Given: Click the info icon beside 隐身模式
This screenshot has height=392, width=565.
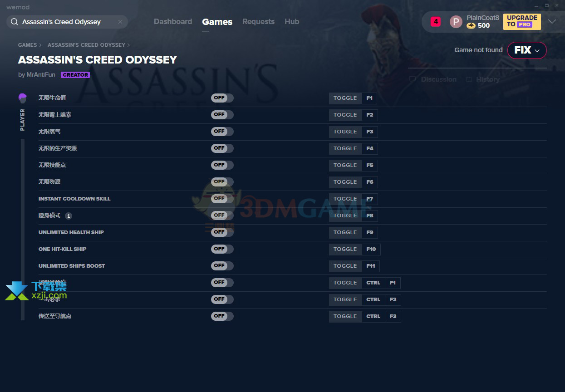Looking at the screenshot, I should (x=69, y=216).
